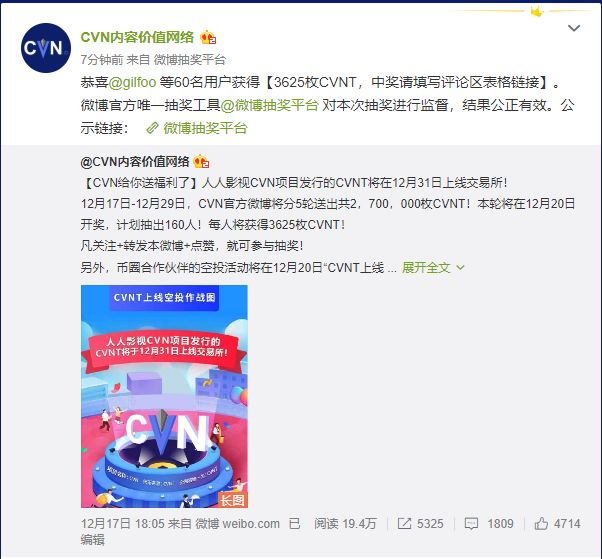
Task: Click the repost share icon showing 5325
Action: click(x=404, y=524)
